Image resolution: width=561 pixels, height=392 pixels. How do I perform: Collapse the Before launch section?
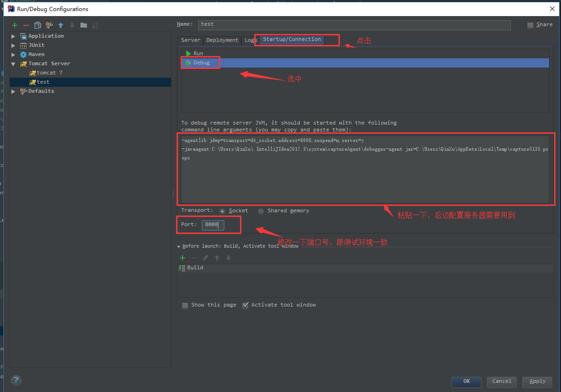[x=179, y=247]
